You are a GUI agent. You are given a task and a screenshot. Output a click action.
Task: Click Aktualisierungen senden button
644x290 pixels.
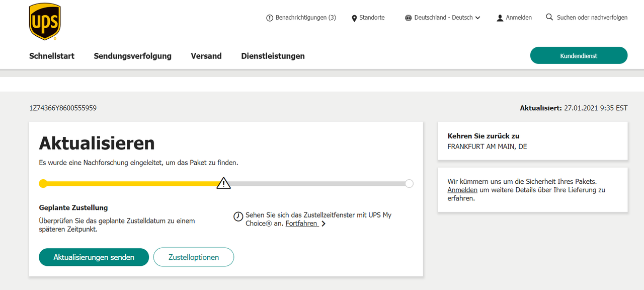coord(94,257)
